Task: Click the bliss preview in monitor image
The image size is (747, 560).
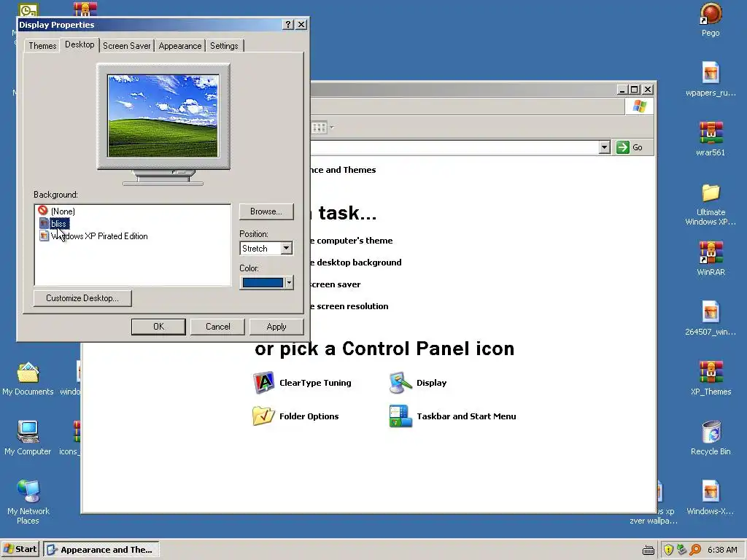Action: click(163, 116)
